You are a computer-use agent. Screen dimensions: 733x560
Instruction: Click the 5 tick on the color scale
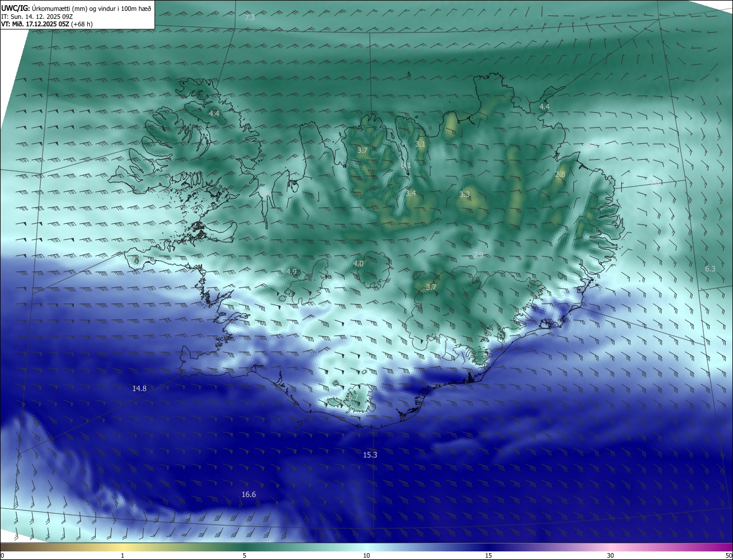click(x=245, y=555)
